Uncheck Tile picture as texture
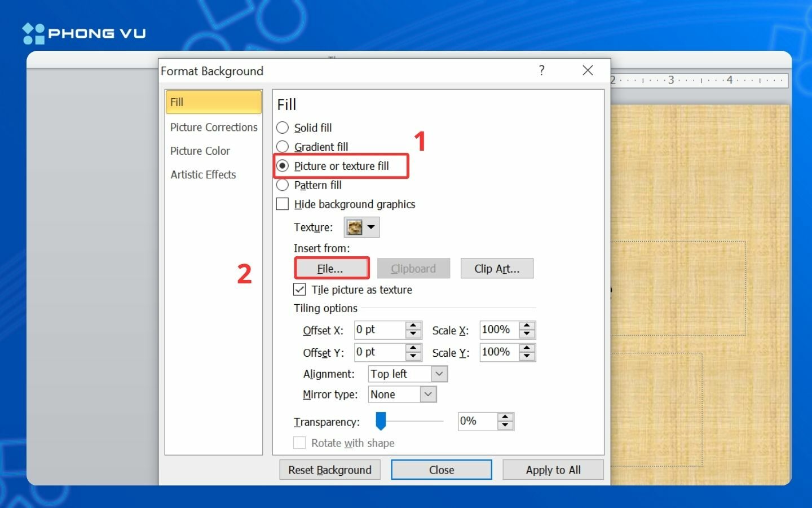 pos(299,290)
